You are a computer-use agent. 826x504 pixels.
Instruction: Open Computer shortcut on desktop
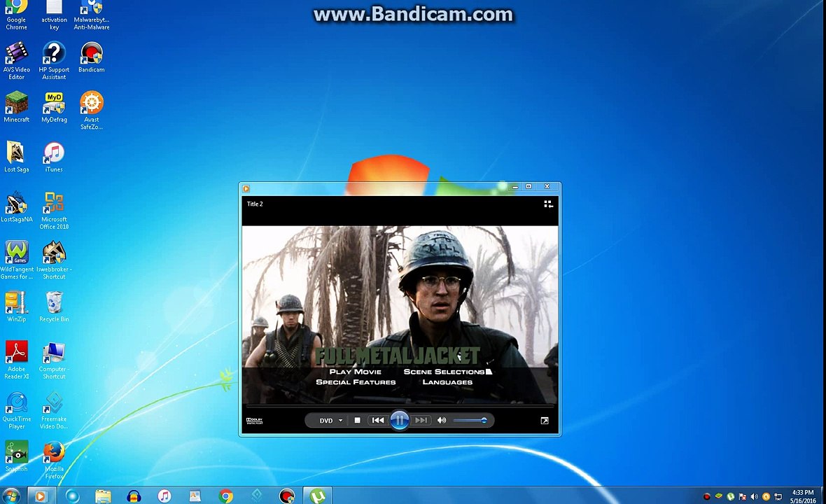tap(54, 360)
